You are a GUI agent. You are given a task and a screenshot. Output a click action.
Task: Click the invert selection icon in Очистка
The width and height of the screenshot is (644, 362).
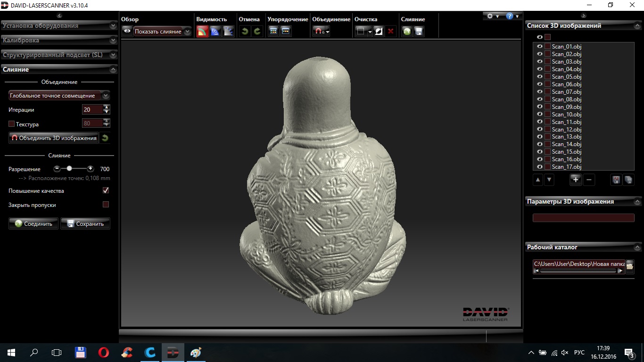point(378,32)
